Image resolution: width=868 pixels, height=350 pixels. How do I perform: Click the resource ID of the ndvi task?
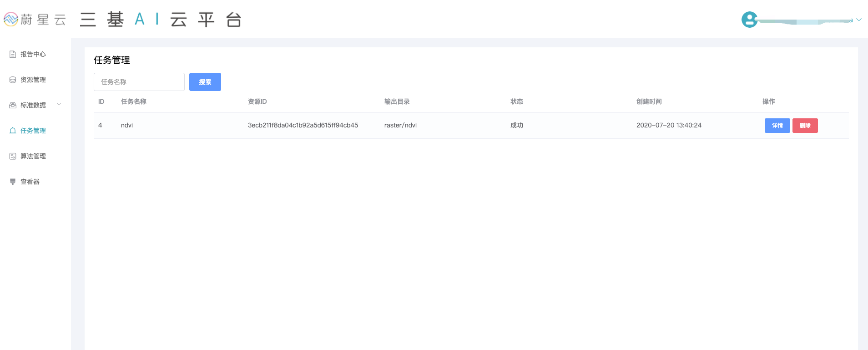[x=303, y=125]
